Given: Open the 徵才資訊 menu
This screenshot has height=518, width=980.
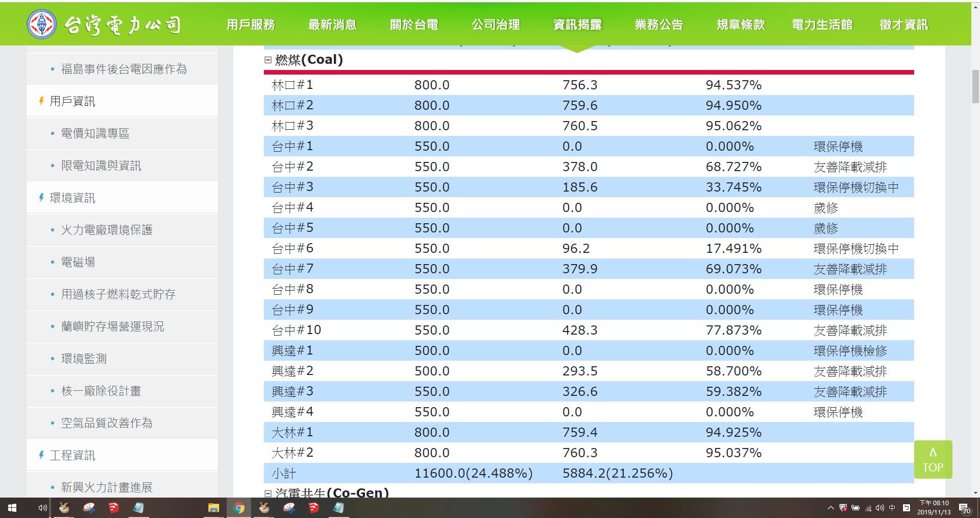Looking at the screenshot, I should (x=904, y=25).
